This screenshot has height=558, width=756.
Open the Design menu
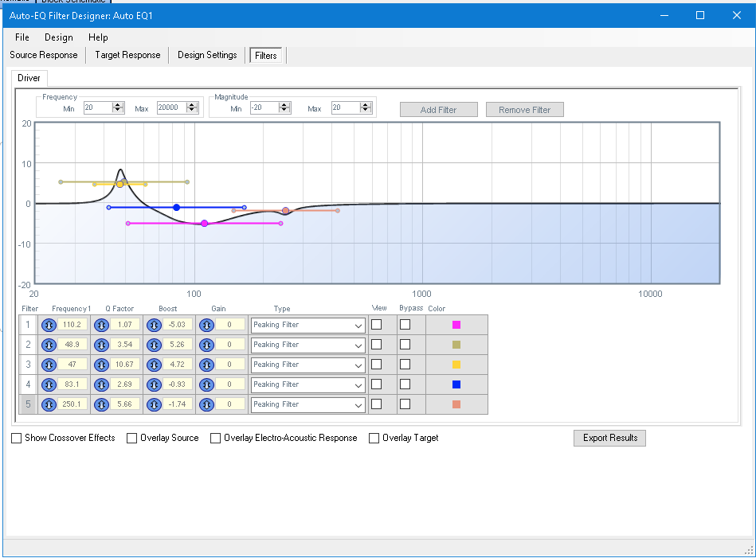tap(58, 37)
